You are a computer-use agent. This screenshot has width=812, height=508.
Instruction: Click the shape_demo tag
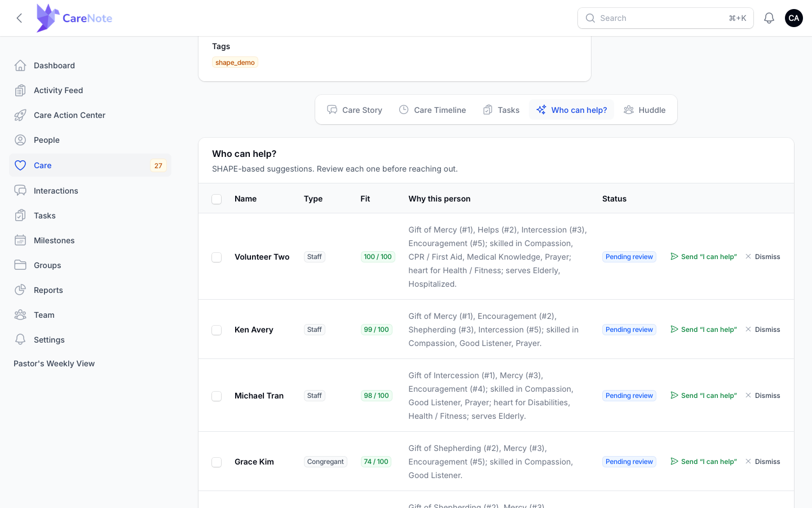[x=235, y=63]
